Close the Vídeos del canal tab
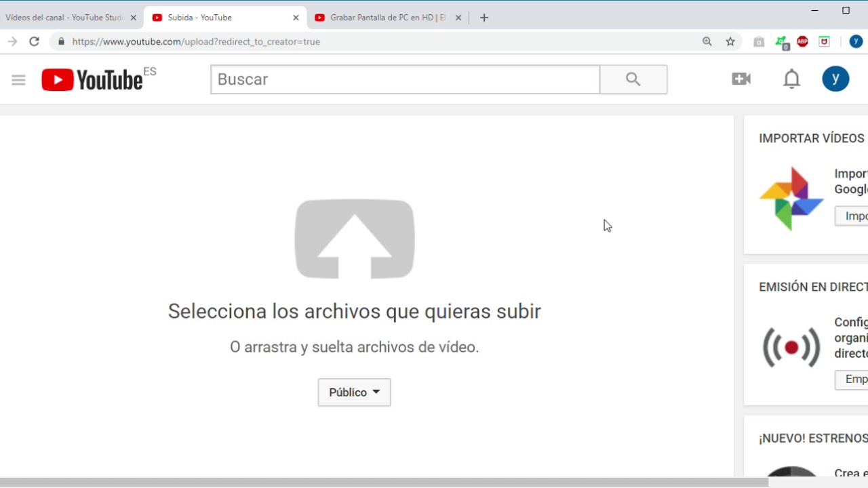868x488 pixels. 133,18
